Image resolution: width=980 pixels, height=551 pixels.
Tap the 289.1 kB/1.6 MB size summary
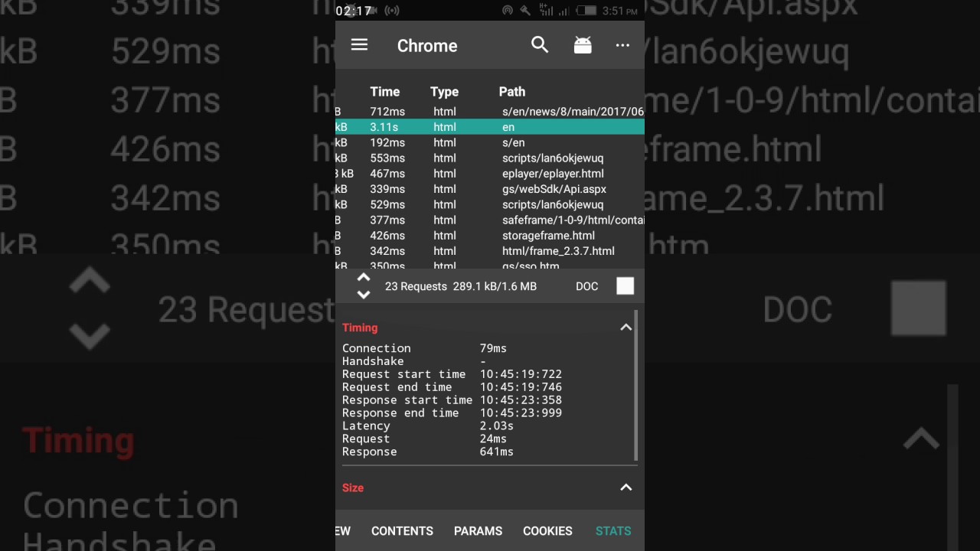tap(495, 286)
